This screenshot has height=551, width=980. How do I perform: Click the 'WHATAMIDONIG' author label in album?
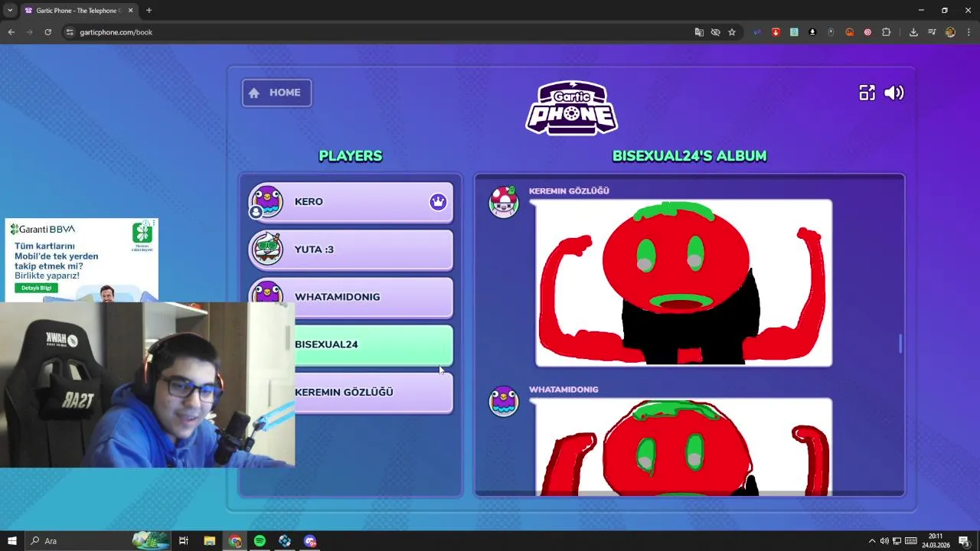563,390
